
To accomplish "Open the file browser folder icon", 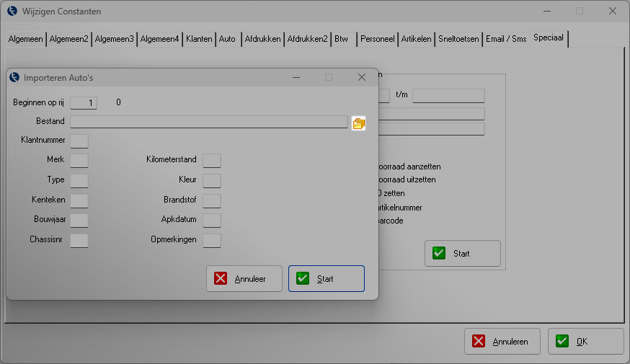I will point(358,123).
